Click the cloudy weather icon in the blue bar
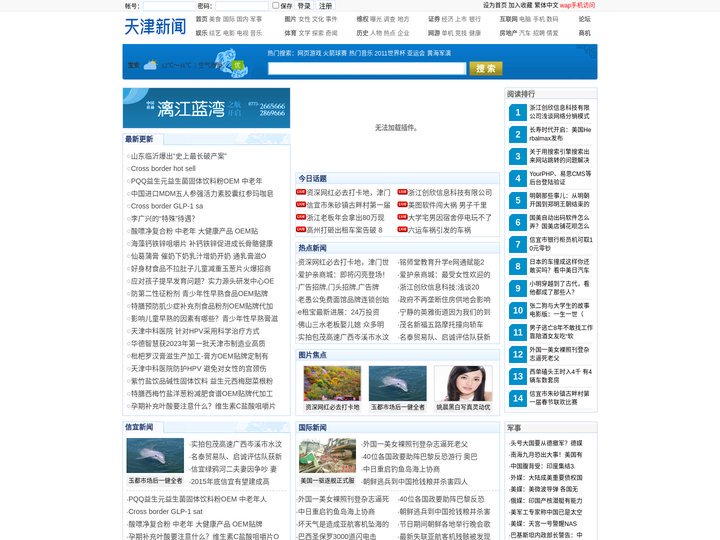720x540 pixels. pyautogui.click(x=150, y=65)
